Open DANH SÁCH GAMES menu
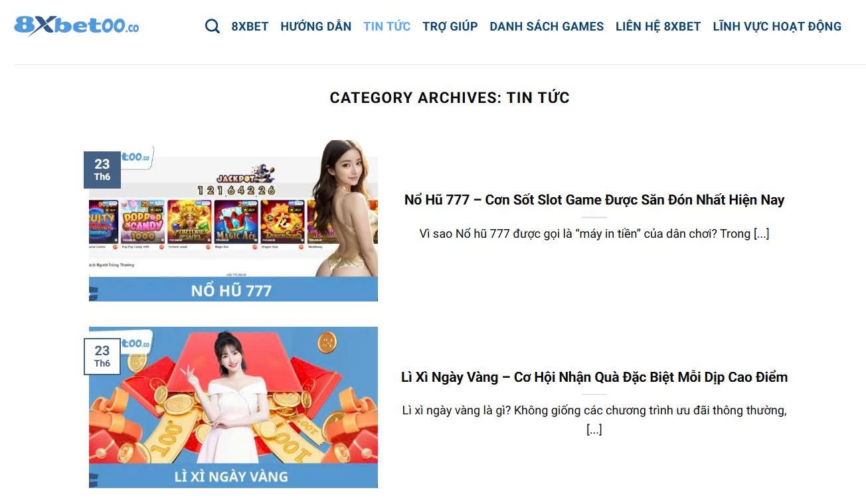Screen dimensions: 866x504 pyautogui.click(x=547, y=27)
